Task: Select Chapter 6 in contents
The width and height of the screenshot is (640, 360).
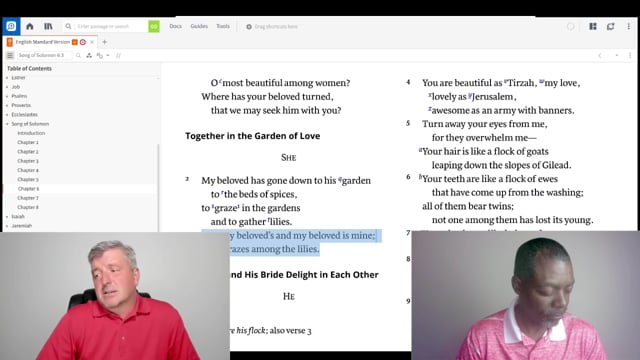Action: [x=29, y=189]
